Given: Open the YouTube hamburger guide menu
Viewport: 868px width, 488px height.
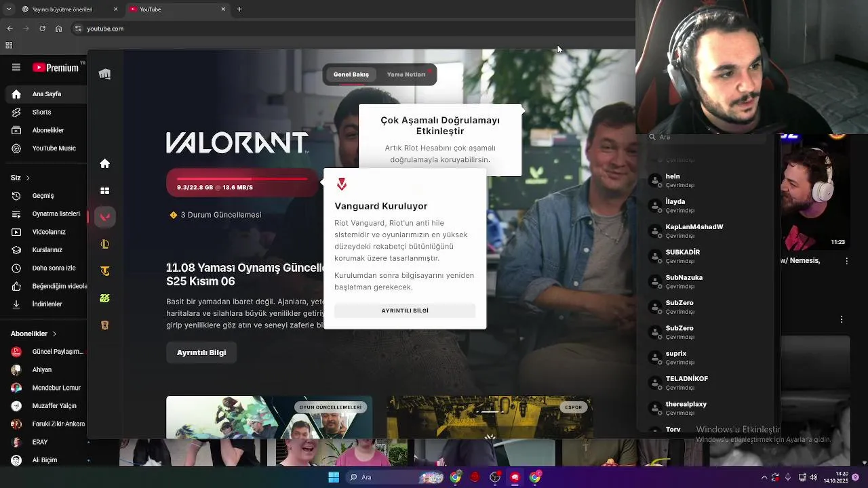Looking at the screenshot, I should [16, 67].
